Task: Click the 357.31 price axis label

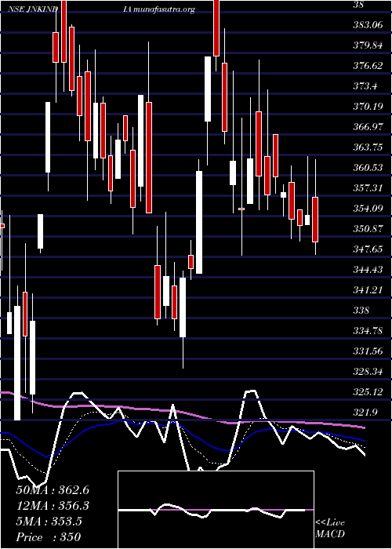Action: pyautogui.click(x=368, y=188)
